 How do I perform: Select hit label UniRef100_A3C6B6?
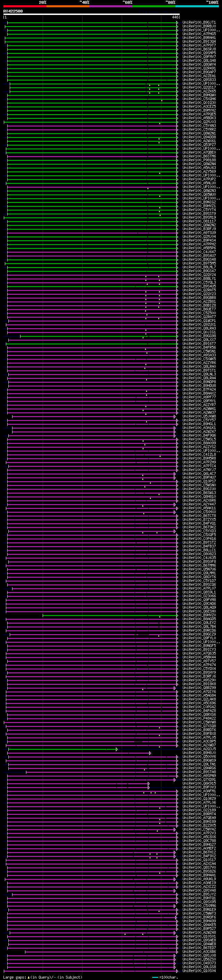click(199, 951)
